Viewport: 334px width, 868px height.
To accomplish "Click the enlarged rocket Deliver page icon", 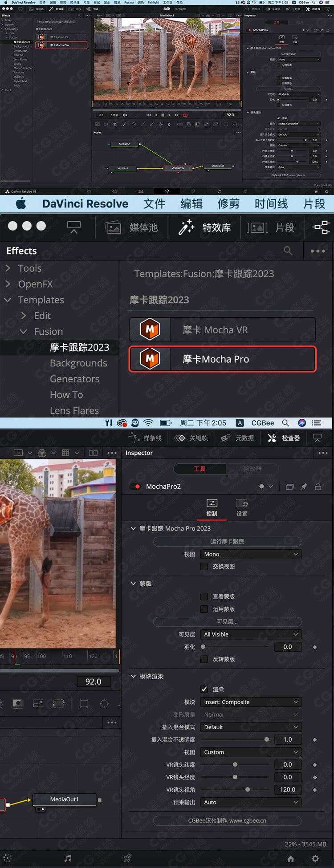I will point(127,858).
